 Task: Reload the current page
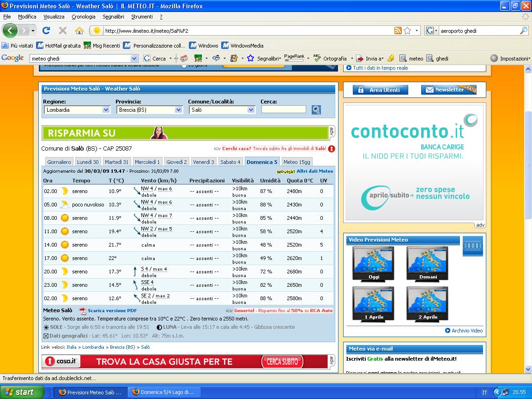pyautogui.click(x=46, y=30)
